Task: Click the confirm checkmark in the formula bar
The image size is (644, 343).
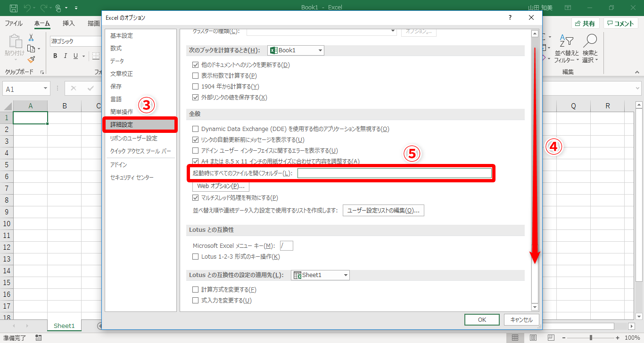Action: 91,89
